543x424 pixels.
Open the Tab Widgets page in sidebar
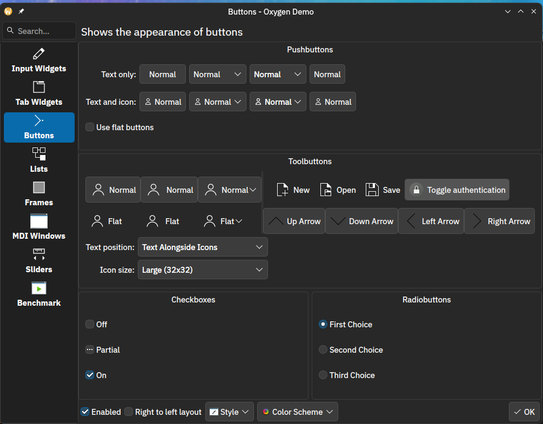pos(39,94)
